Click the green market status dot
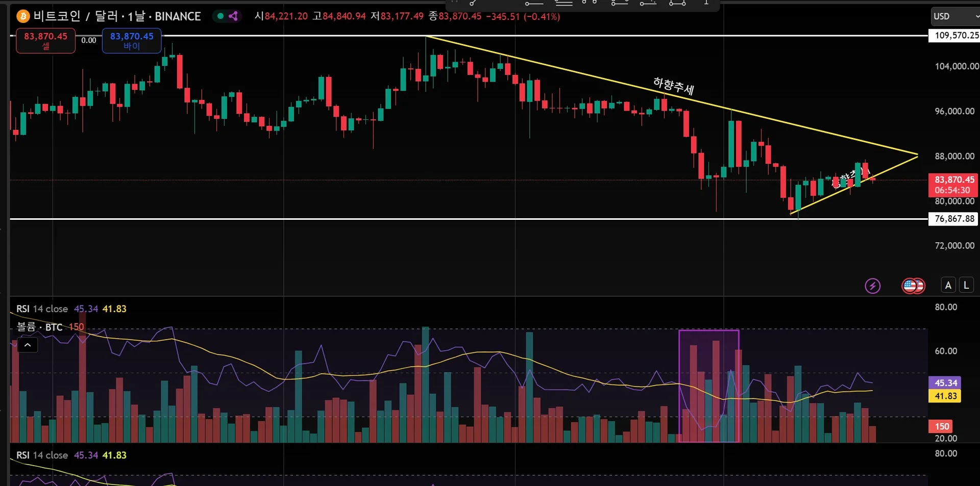The image size is (980, 486). pos(220,16)
